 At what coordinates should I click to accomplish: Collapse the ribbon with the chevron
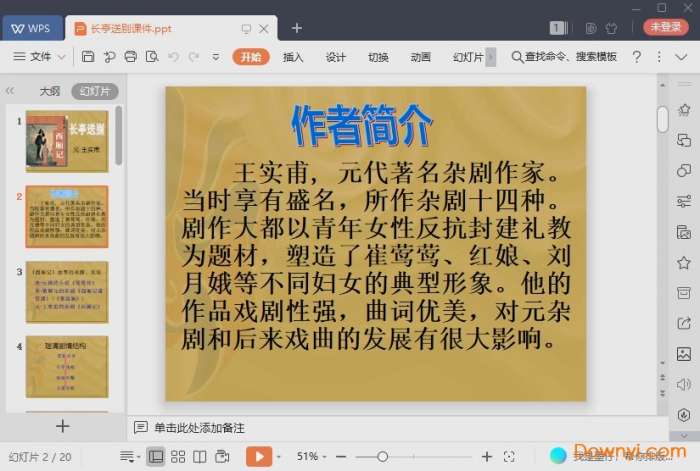point(681,57)
